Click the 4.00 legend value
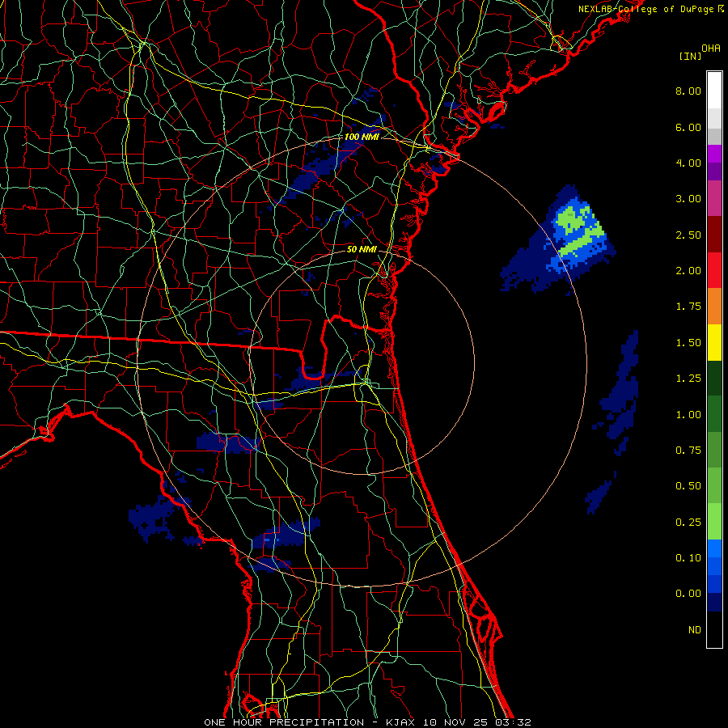Image resolution: width=728 pixels, height=728 pixels. coord(688,163)
